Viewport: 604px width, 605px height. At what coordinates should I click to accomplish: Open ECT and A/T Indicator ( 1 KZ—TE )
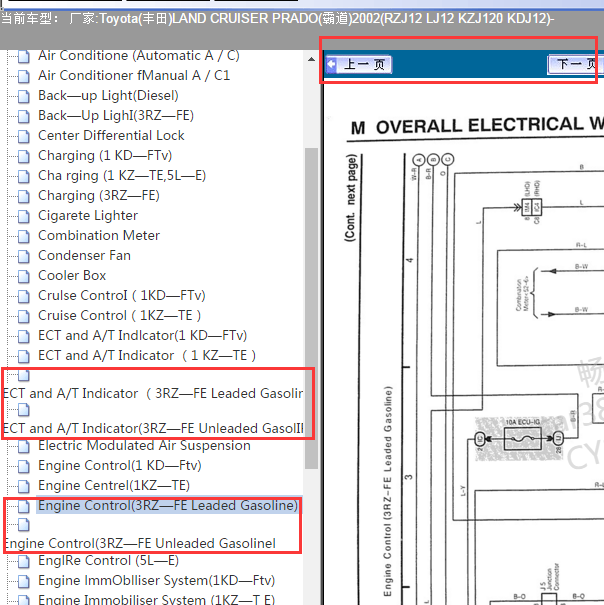coord(147,356)
